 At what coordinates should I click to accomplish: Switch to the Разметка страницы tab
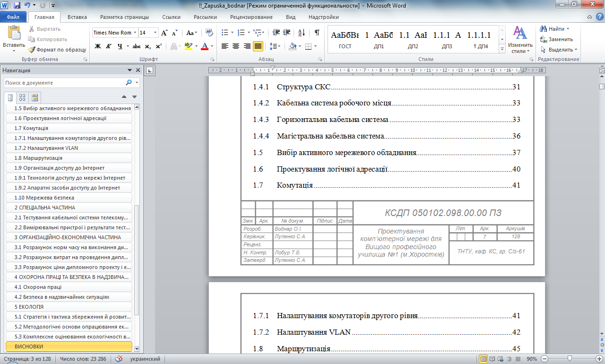click(124, 17)
